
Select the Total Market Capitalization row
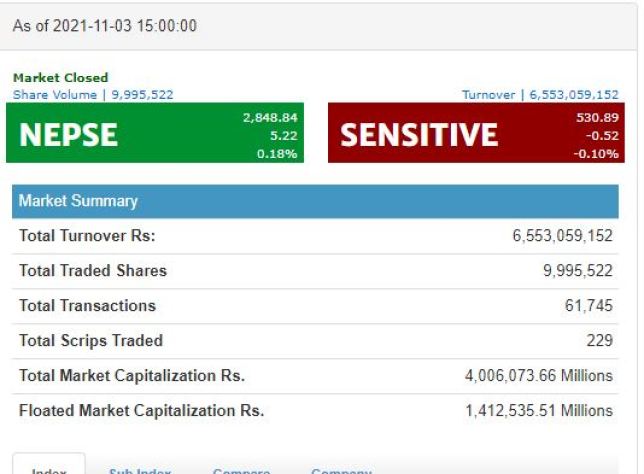click(x=315, y=376)
